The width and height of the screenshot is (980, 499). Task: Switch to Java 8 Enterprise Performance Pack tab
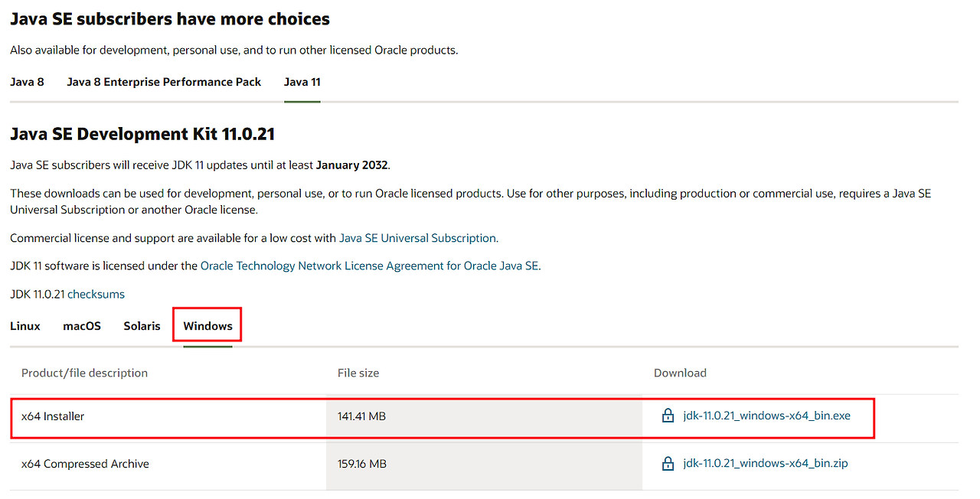click(x=164, y=82)
